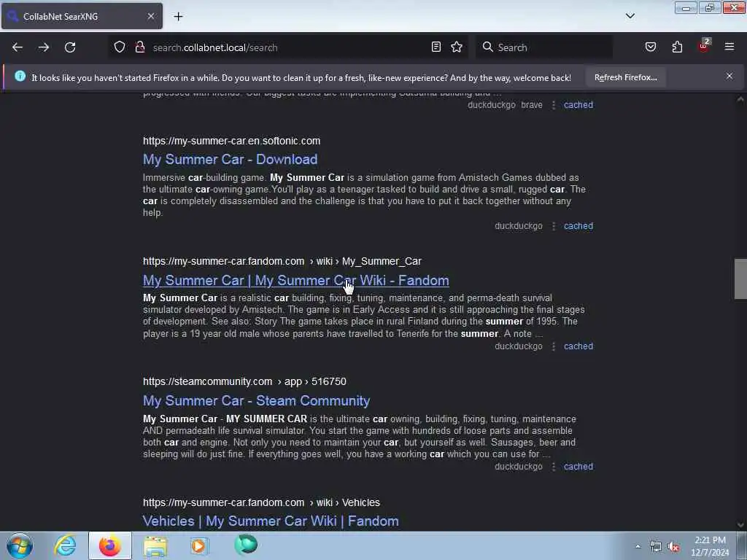Dismiss the Firefox refresh notification
Viewport: 747px width, 560px height.
(729, 76)
